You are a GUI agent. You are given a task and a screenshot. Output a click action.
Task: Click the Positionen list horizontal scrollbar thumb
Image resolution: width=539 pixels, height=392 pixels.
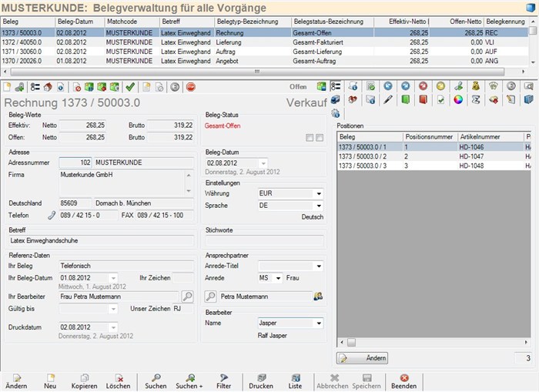tap(351, 343)
